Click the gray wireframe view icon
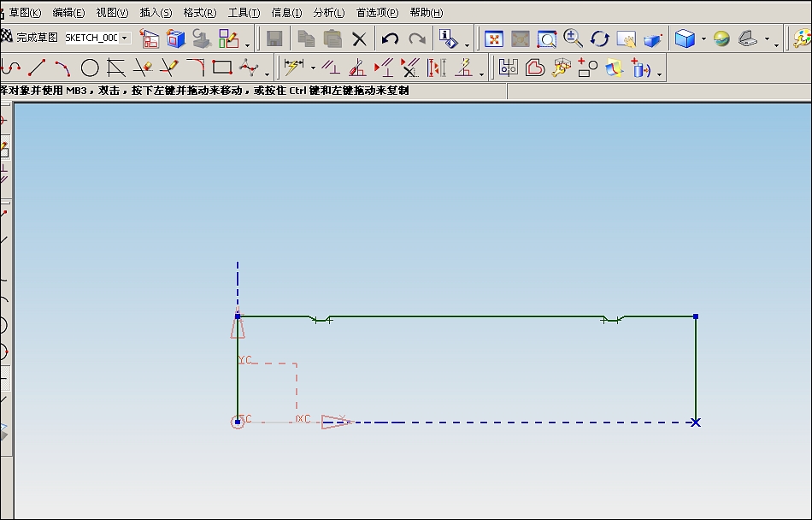This screenshot has height=520, width=812. click(x=748, y=38)
